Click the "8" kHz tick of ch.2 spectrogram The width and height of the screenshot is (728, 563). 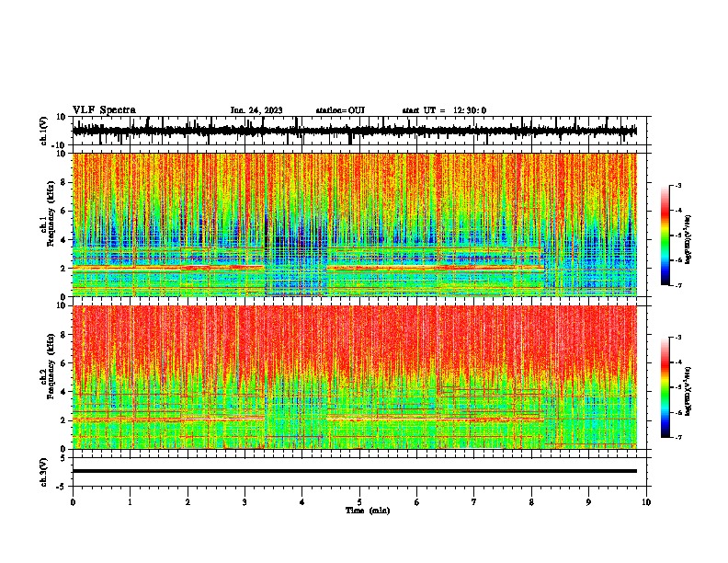63,335
